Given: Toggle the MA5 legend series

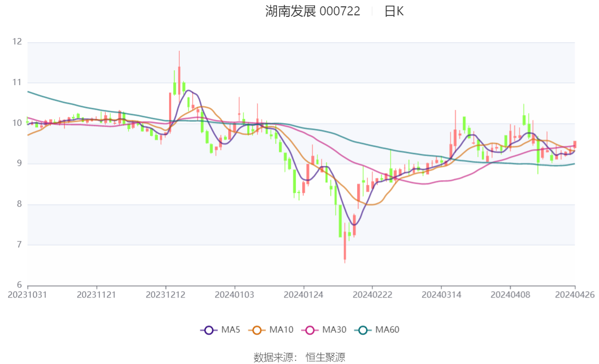Looking at the screenshot, I should 220,330.
